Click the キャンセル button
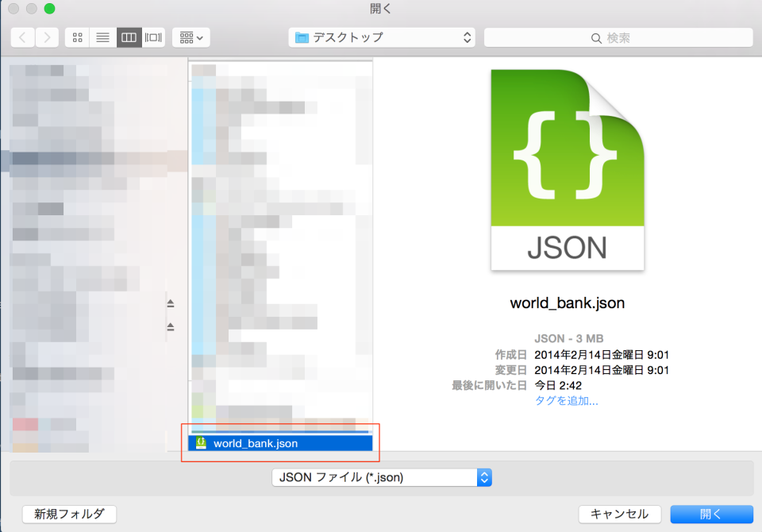 coord(619,514)
